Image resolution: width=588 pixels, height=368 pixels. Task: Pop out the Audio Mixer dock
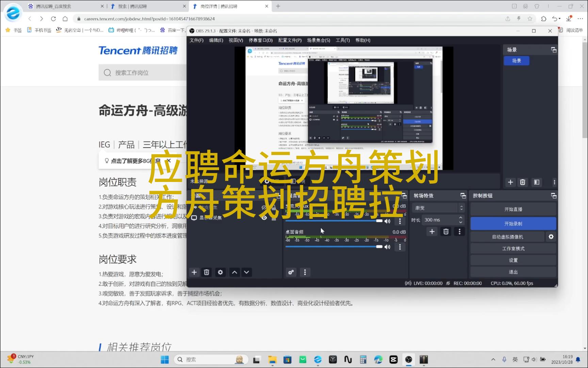coord(404,196)
